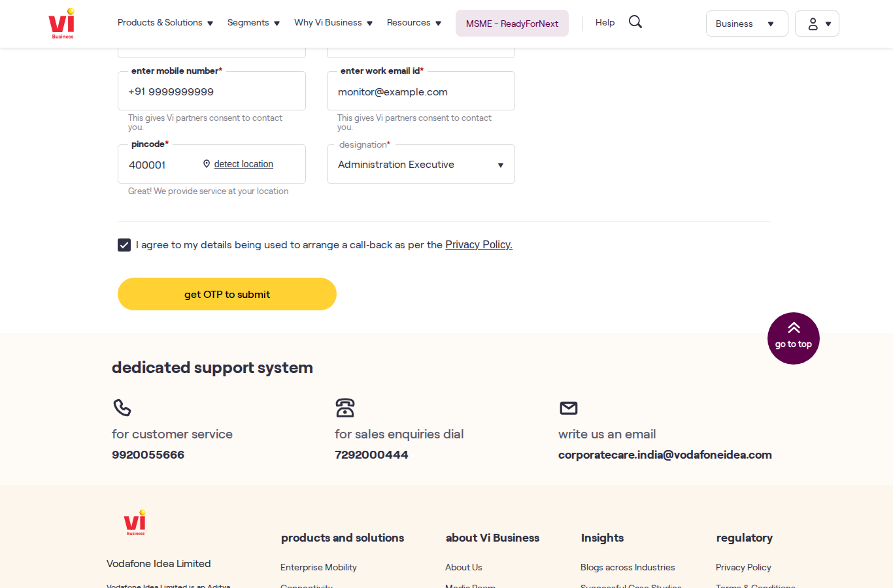Expand Why Vi Business menu
This screenshot has height=588, width=893.
[333, 23]
